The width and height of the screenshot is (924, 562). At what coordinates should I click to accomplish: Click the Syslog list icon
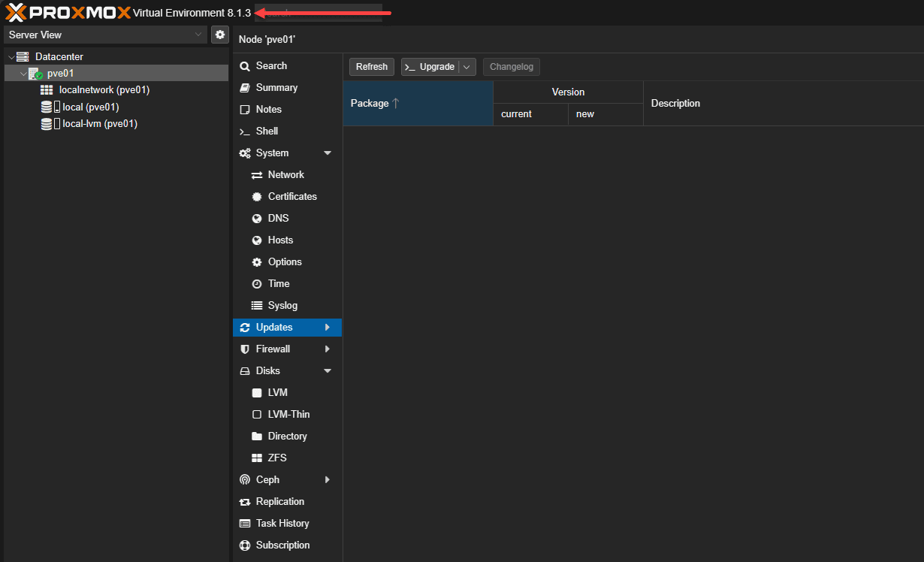coord(256,306)
